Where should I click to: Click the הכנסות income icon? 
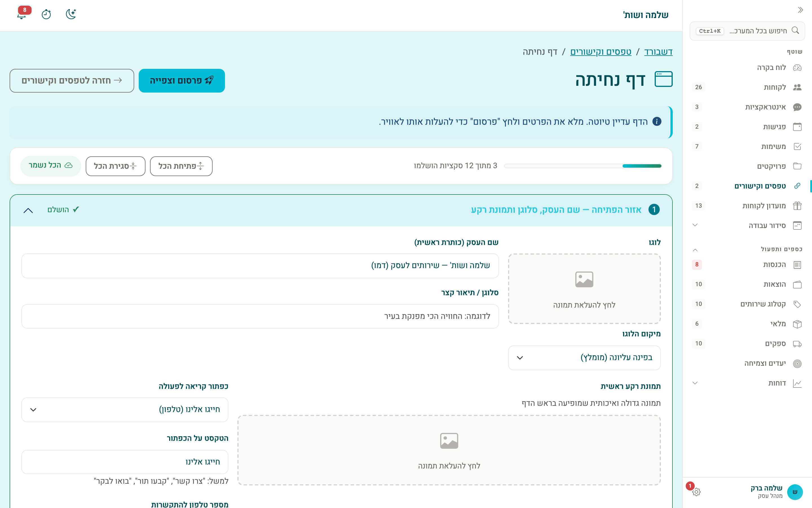point(797,265)
